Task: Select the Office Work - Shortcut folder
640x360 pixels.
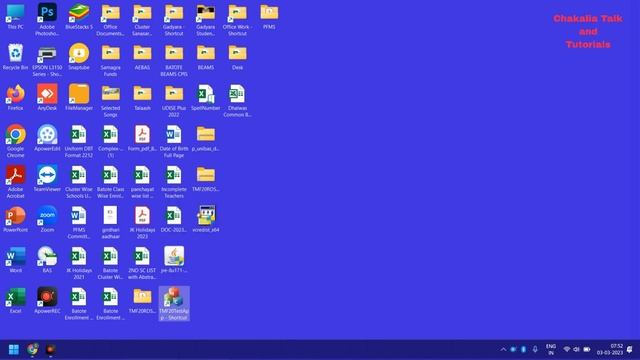Action: pyautogui.click(x=238, y=20)
